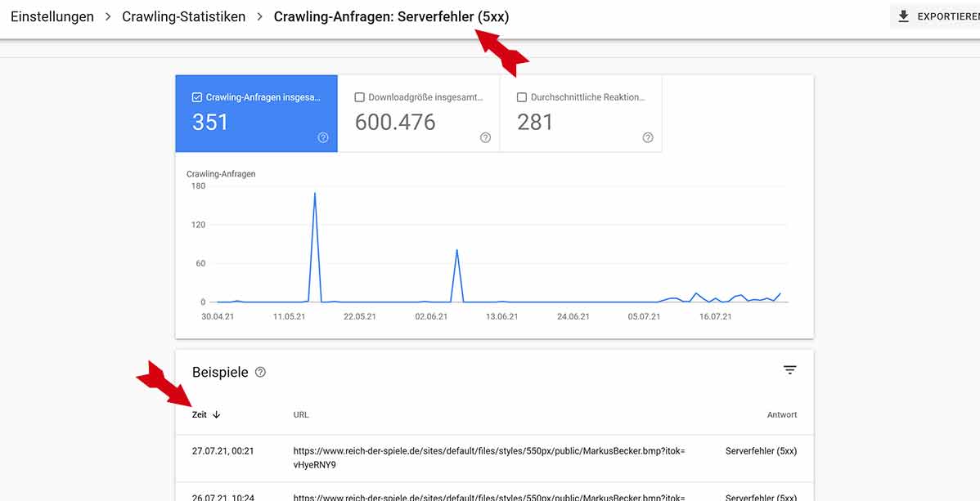Click the URL column header
Image resolution: width=980 pixels, height=501 pixels.
(300, 415)
